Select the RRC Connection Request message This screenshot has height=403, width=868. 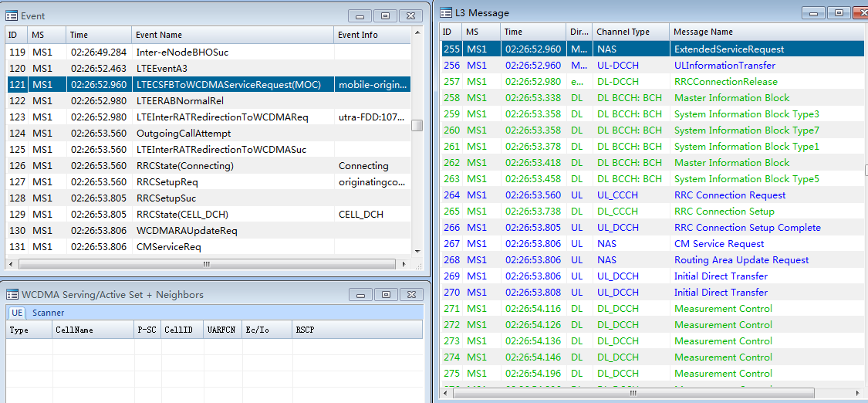651,195
